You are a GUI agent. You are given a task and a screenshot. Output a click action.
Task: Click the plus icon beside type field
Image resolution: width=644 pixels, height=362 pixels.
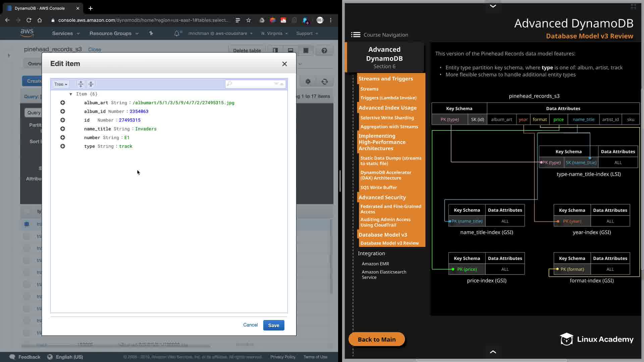click(x=62, y=146)
